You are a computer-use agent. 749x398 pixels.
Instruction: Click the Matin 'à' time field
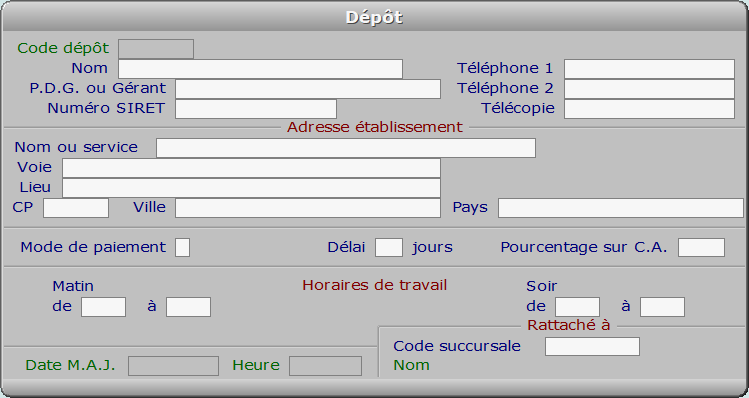[x=188, y=307]
